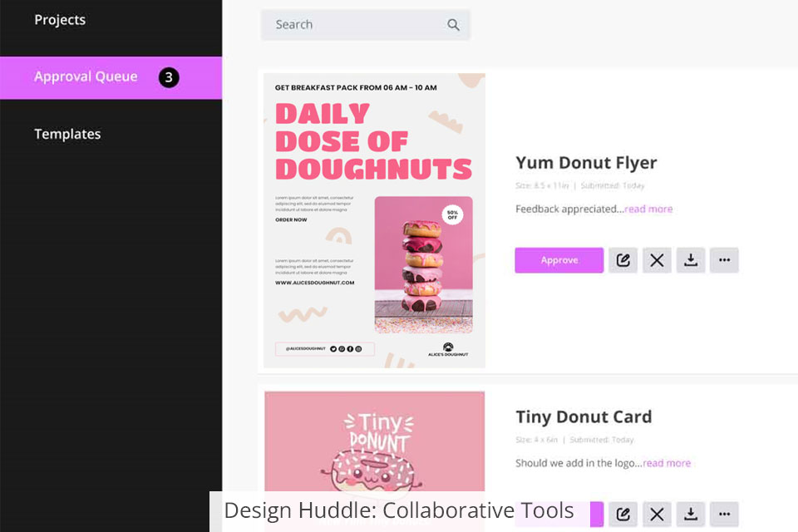Reject Tiny Donut Card with X icon

tap(657, 515)
